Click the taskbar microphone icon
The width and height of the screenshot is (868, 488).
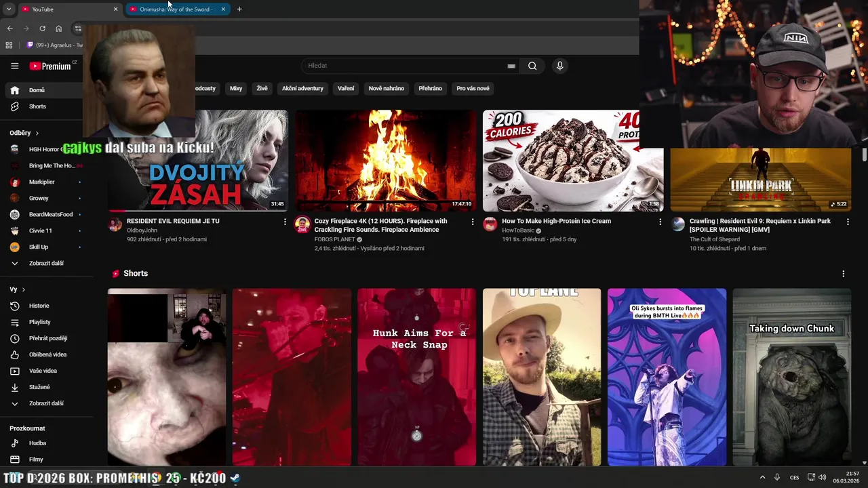777,477
